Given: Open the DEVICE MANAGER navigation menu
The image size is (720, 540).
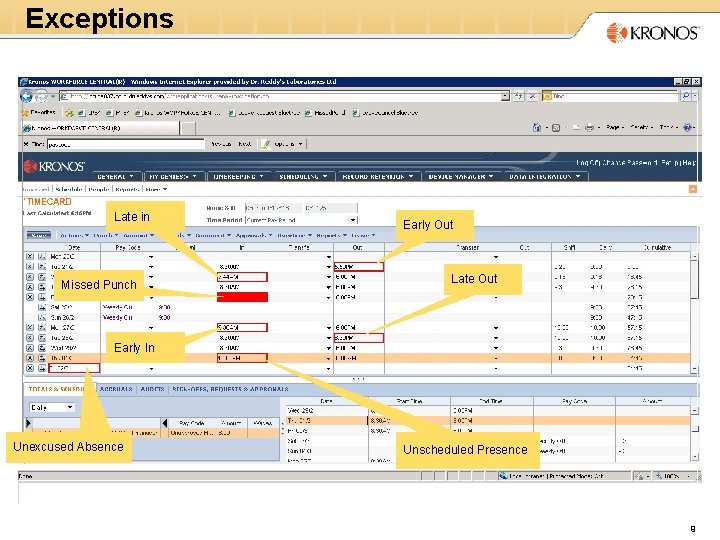Looking at the screenshot, I should tap(461, 176).
